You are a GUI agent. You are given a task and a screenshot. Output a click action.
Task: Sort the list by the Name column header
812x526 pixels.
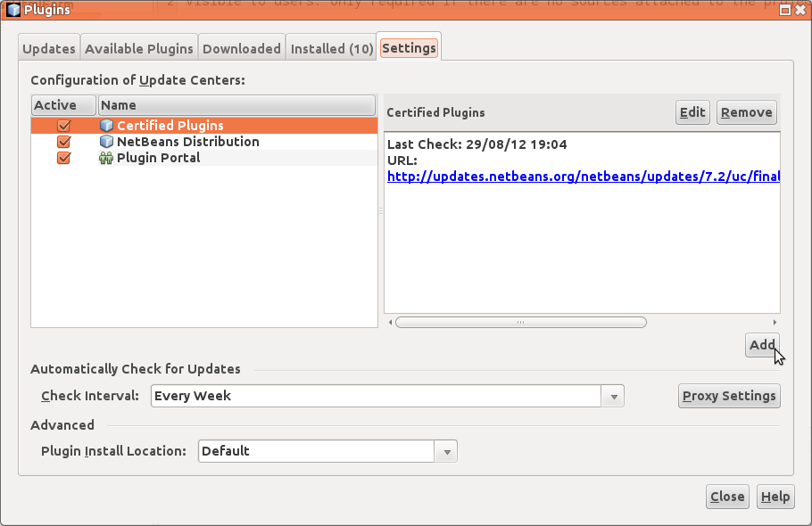point(236,105)
